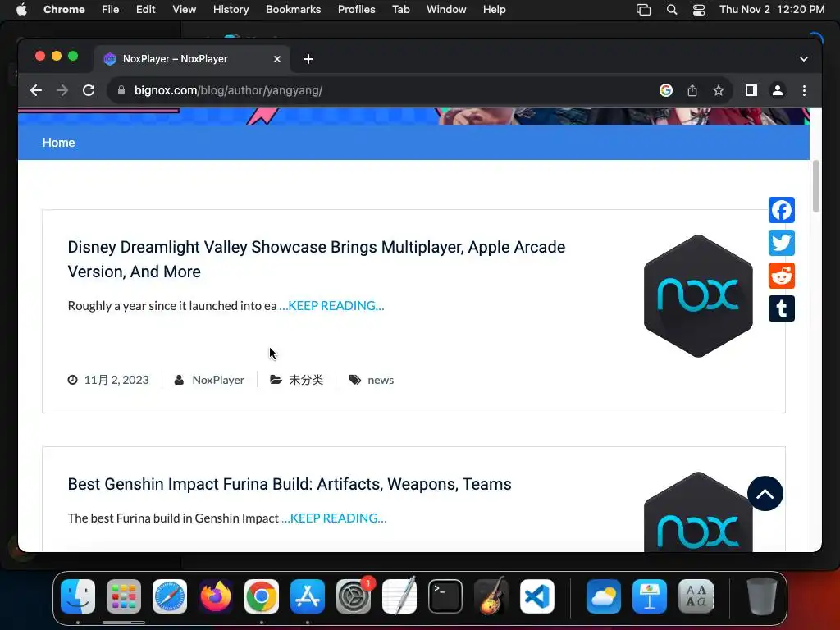Open the Google icon in address bar
Screen dimensions: 840x630
666,90
